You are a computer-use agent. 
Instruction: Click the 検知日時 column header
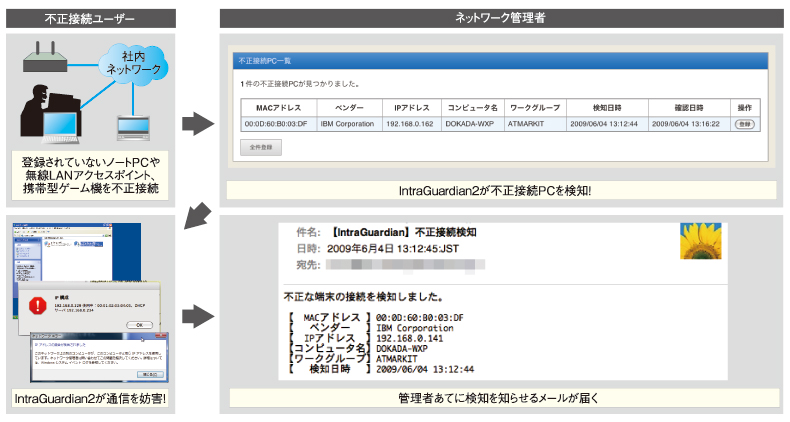[x=607, y=108]
